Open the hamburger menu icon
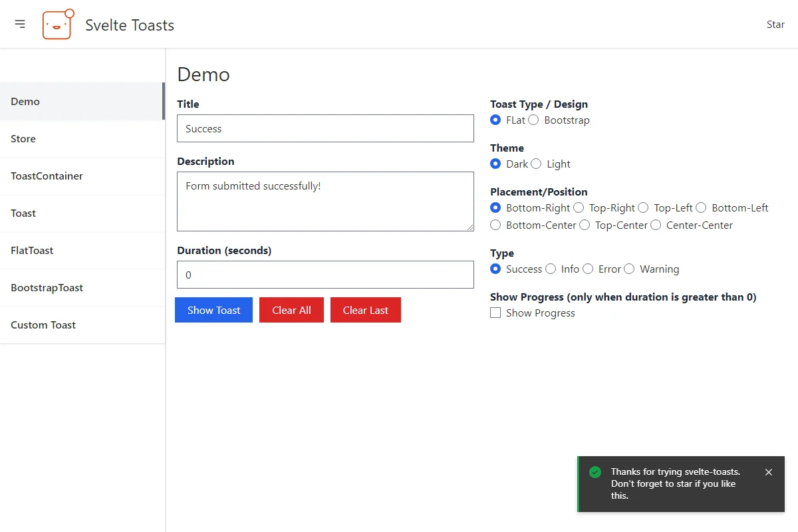798x532 pixels. click(20, 24)
